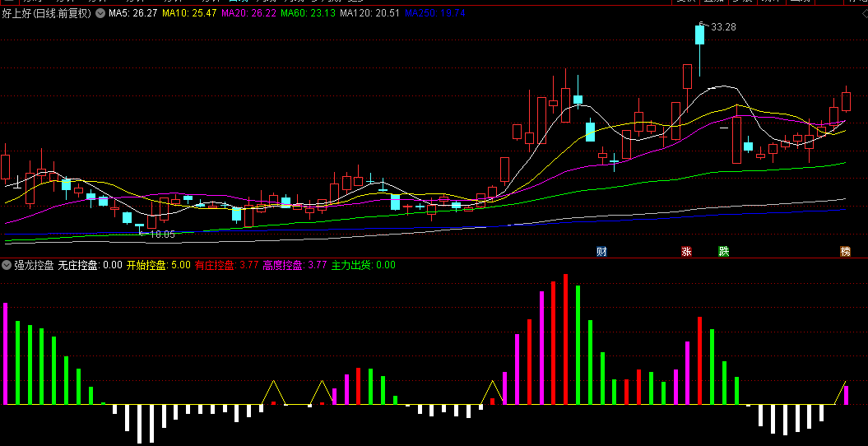This screenshot has height=446, width=868.
Task: Click the green 跌 marker icon
Action: pos(723,252)
